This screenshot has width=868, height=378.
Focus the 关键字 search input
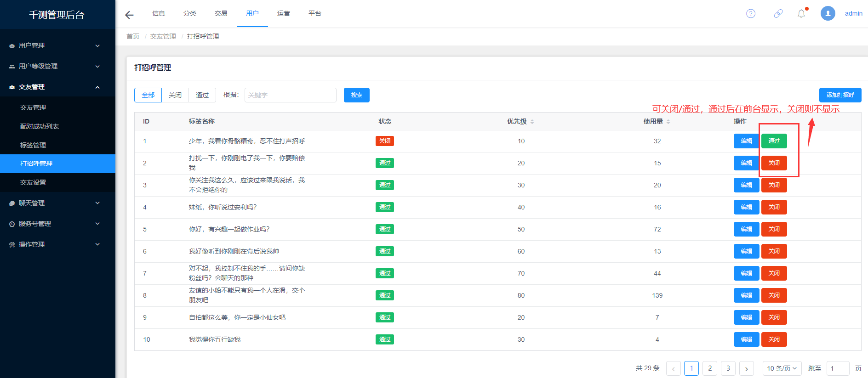tap(291, 95)
